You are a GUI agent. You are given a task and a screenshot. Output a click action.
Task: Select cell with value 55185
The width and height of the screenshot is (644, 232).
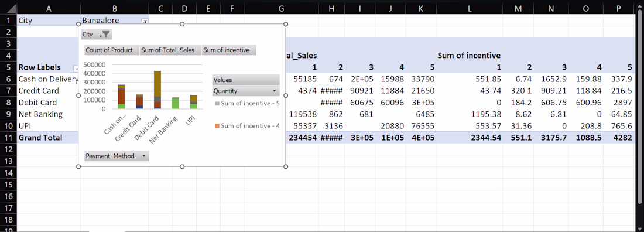coord(302,79)
